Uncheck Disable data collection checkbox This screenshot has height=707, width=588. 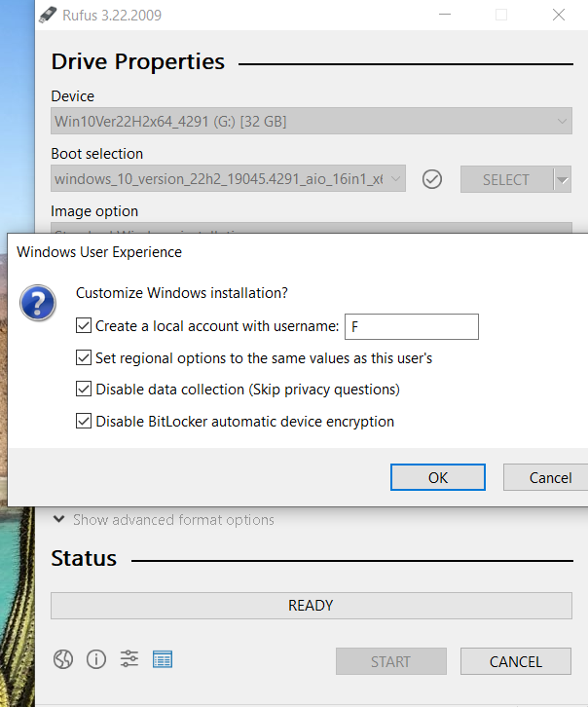(x=84, y=389)
